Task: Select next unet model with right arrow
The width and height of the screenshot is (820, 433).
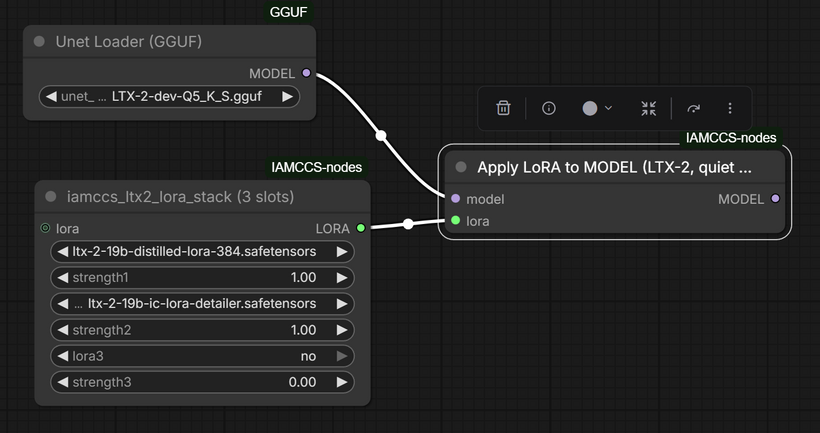Action: (x=287, y=97)
